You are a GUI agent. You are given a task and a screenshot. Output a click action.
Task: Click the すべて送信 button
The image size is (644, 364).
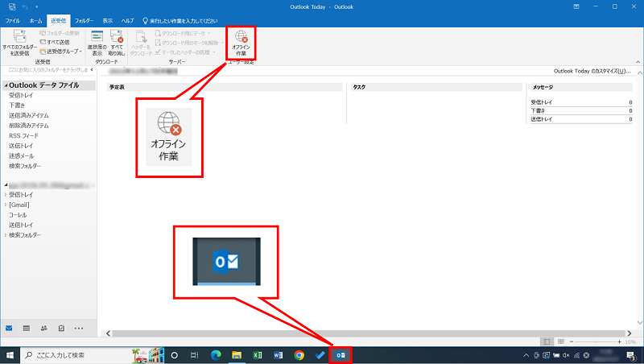[x=54, y=42]
